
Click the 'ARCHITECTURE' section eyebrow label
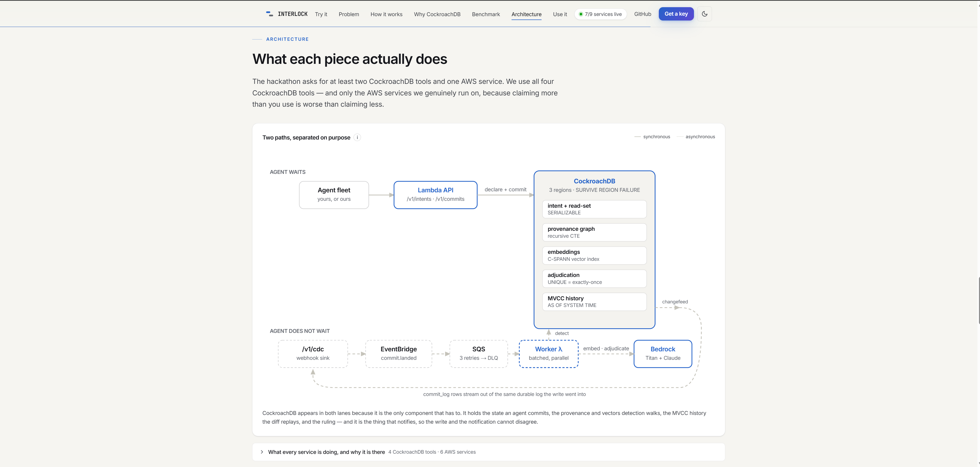[287, 39]
